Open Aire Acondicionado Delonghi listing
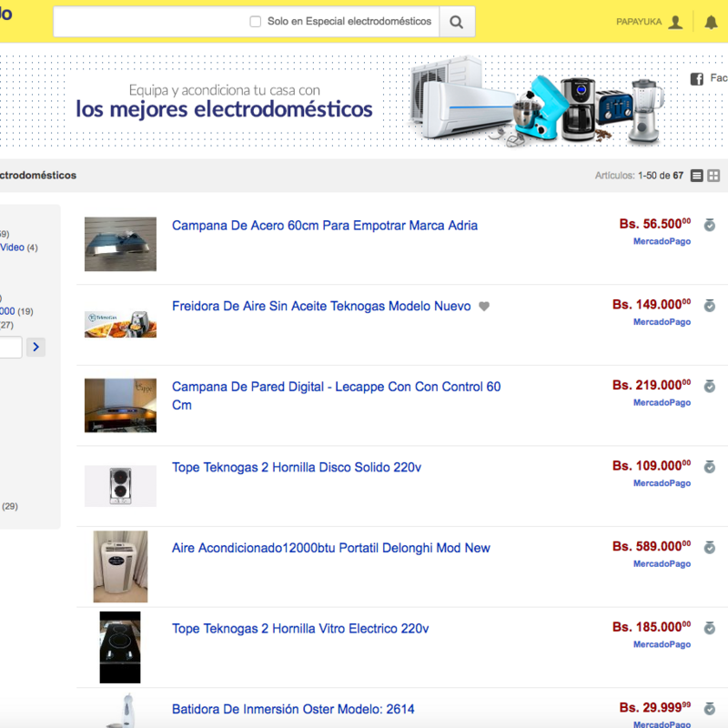This screenshot has width=728, height=728. click(330, 548)
